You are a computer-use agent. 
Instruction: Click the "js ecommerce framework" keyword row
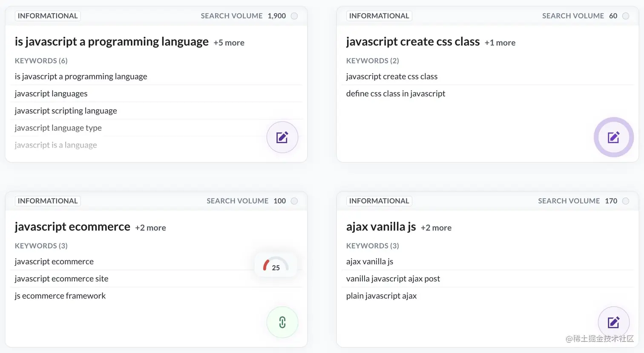(x=60, y=295)
